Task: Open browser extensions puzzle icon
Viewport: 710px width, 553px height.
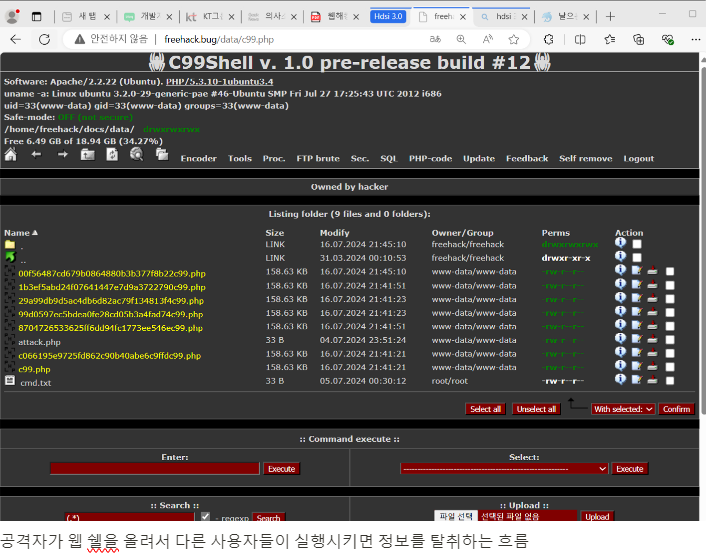Action: (x=548, y=39)
